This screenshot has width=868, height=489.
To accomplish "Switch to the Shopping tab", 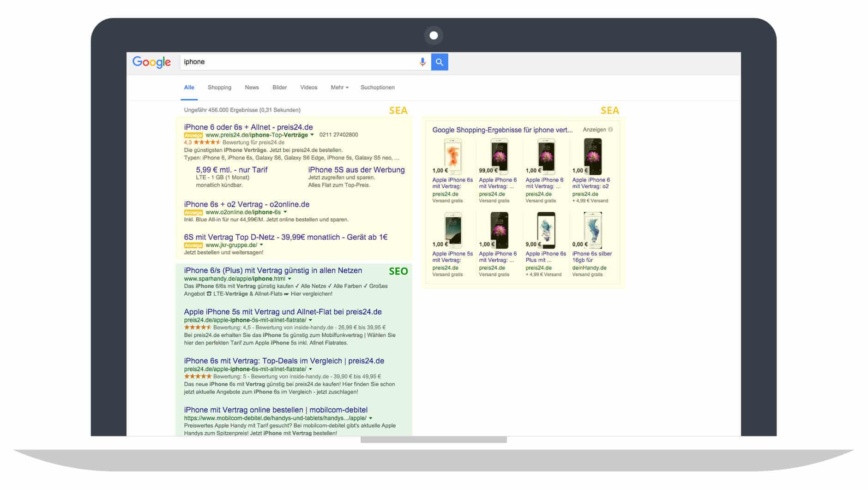I will [x=219, y=87].
